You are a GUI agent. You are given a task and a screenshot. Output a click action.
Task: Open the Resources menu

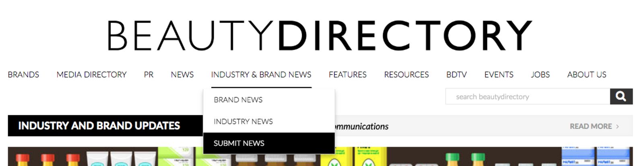coord(406,75)
